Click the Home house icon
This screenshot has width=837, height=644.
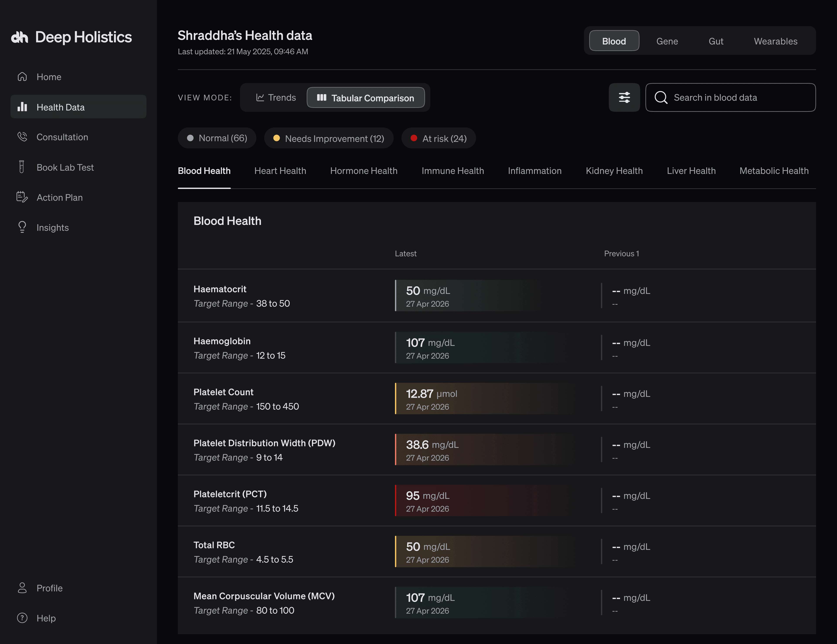[x=22, y=77]
